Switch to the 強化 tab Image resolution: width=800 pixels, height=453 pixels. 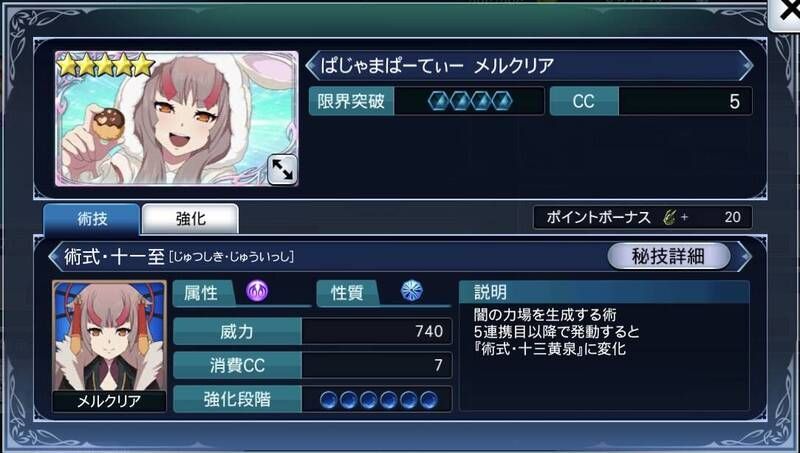[190, 219]
